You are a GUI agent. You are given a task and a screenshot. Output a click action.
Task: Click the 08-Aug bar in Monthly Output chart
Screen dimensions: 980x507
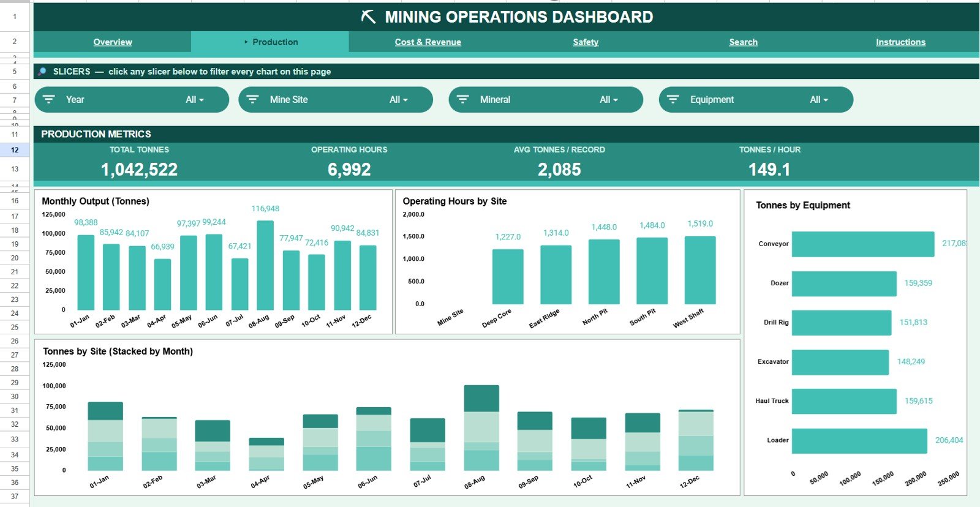point(265,265)
